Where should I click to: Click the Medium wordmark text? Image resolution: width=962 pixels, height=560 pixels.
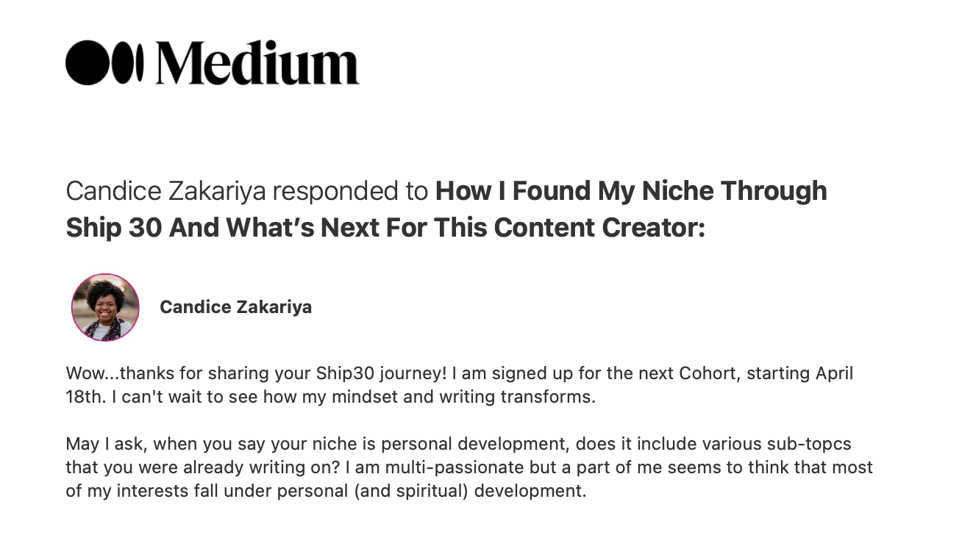pyautogui.click(x=257, y=62)
